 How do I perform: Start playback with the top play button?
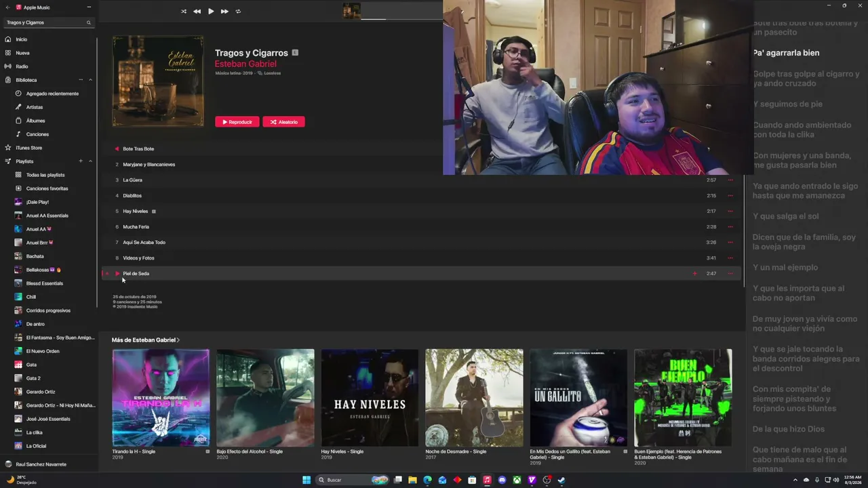[x=211, y=12]
